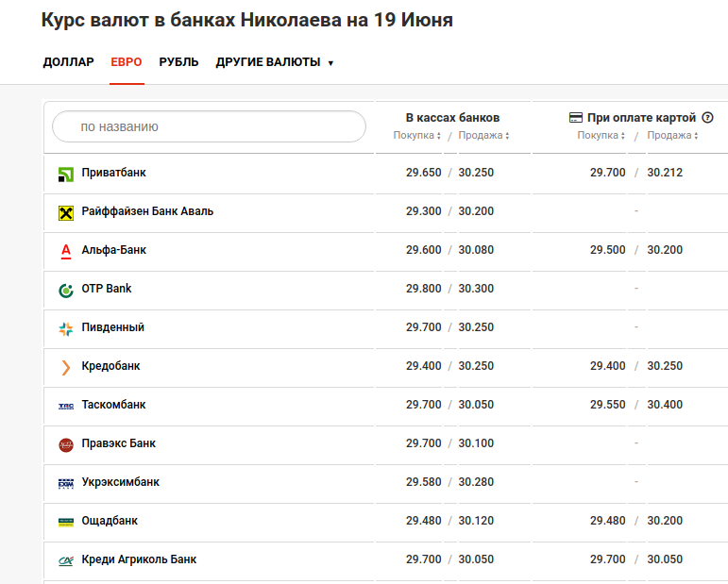This screenshot has width=728, height=584.
Task: Click Privatbank card sell rate 30.212
Action: (665, 172)
